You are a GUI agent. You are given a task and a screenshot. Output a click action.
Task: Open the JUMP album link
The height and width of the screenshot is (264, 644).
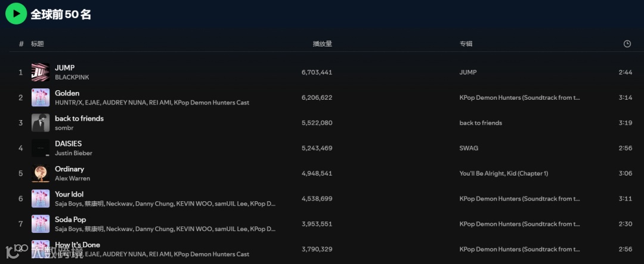[468, 72]
